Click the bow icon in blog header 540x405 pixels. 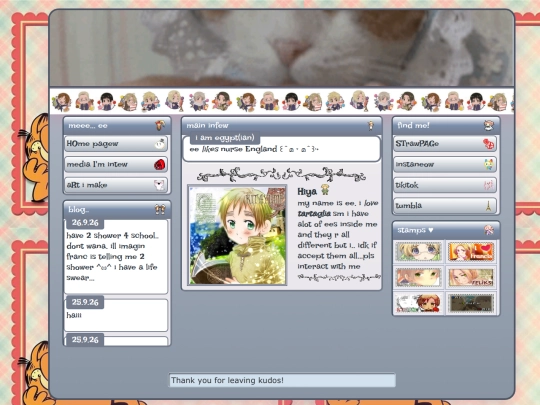point(160,209)
